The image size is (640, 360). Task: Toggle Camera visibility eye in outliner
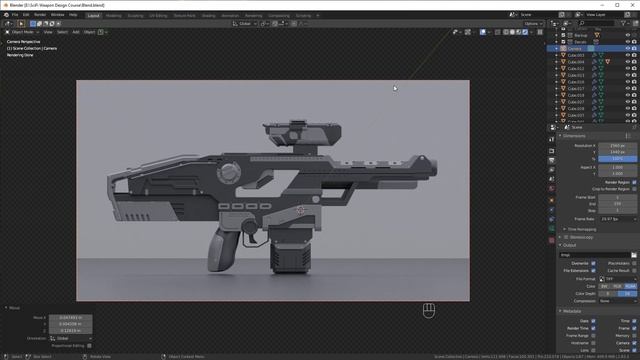tap(628, 49)
